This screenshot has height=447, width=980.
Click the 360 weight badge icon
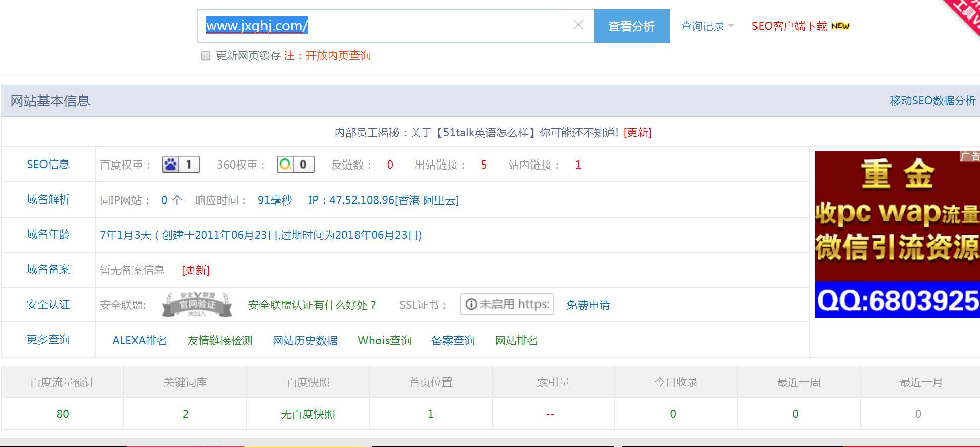(285, 165)
